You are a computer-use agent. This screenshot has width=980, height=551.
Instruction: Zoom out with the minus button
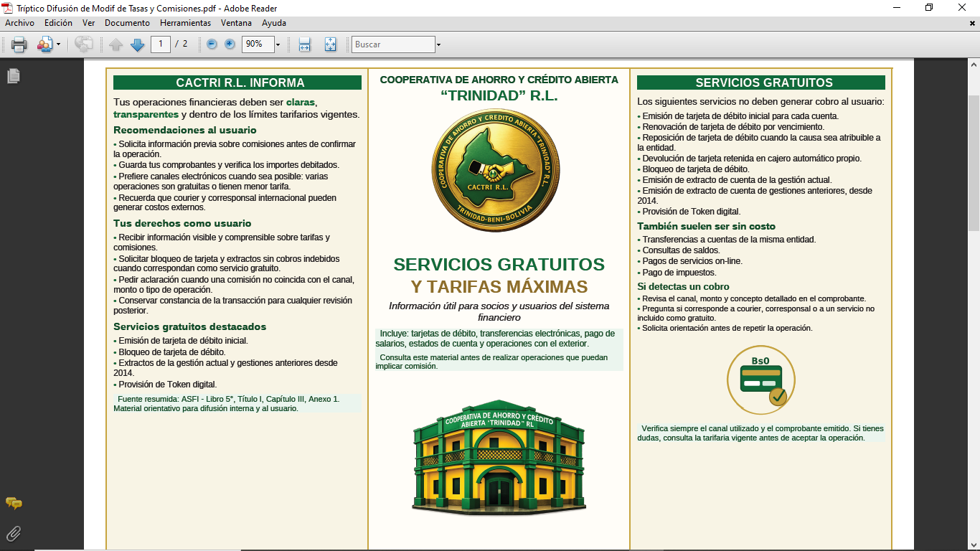212,44
